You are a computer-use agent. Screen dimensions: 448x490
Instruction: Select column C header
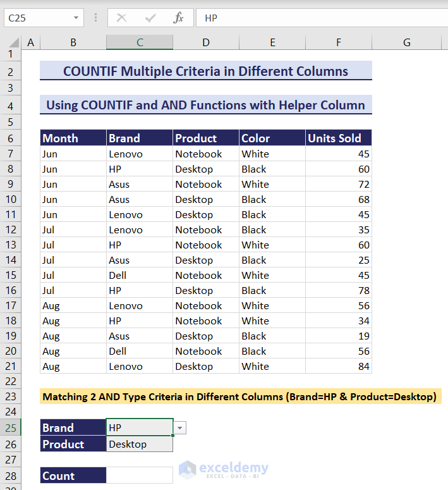(140, 42)
